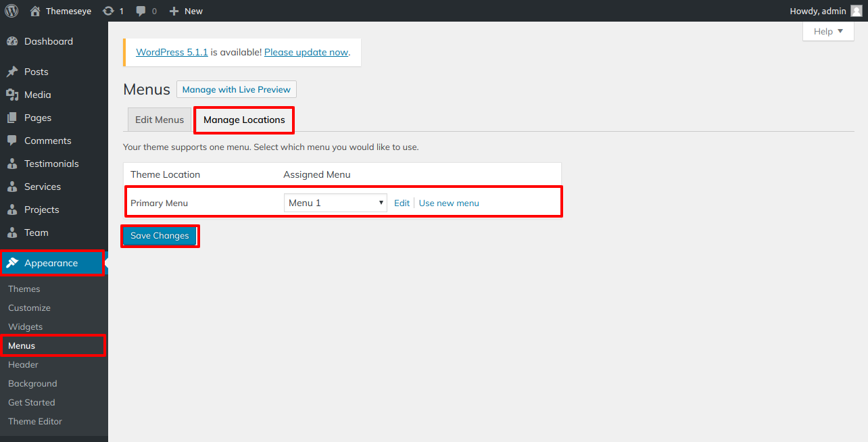This screenshot has height=442, width=868.
Task: Expand the Help dropdown panel
Action: (x=828, y=31)
